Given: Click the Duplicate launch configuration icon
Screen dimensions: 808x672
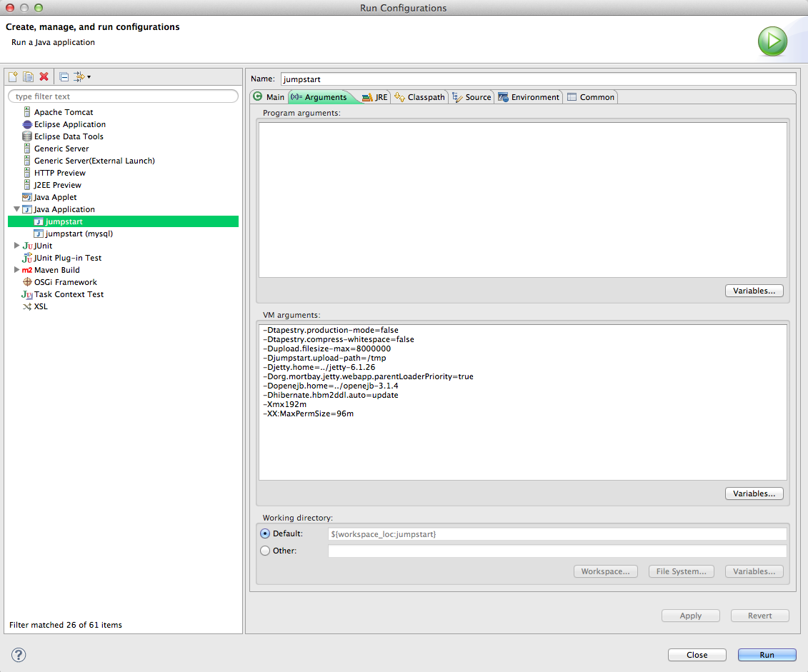Looking at the screenshot, I should click(x=29, y=76).
